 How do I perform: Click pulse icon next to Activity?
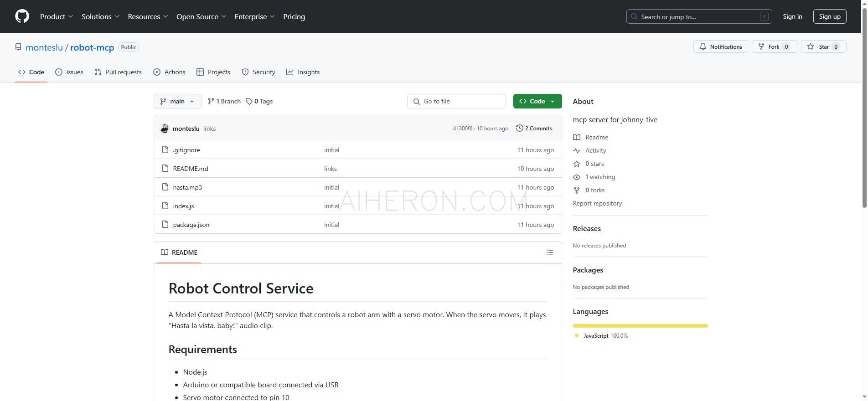pyautogui.click(x=577, y=150)
